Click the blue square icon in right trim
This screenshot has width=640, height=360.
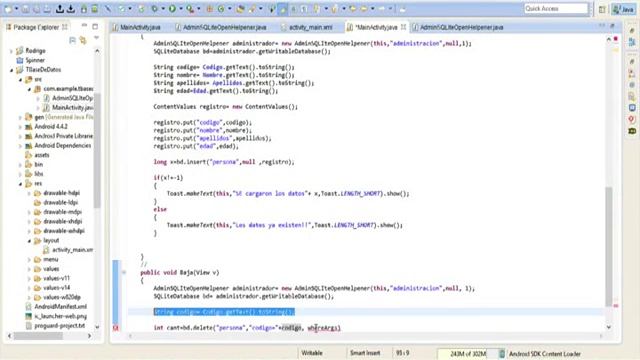click(632, 108)
